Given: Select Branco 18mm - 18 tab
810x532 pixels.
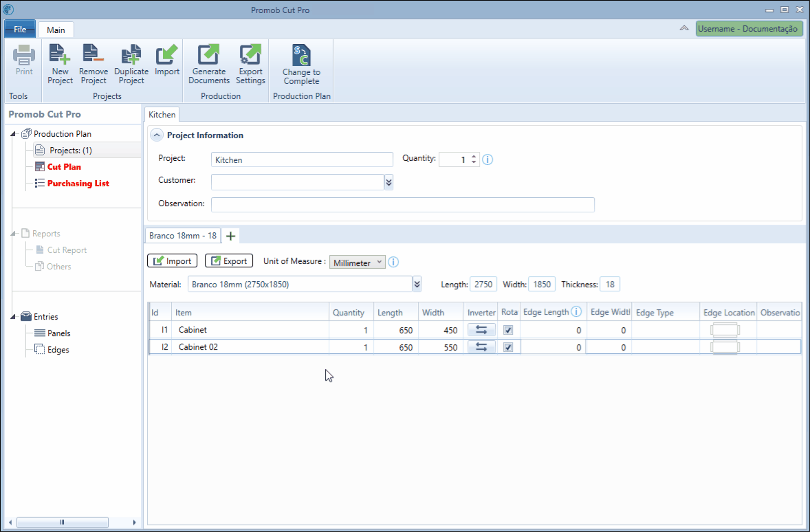Looking at the screenshot, I should [183, 236].
